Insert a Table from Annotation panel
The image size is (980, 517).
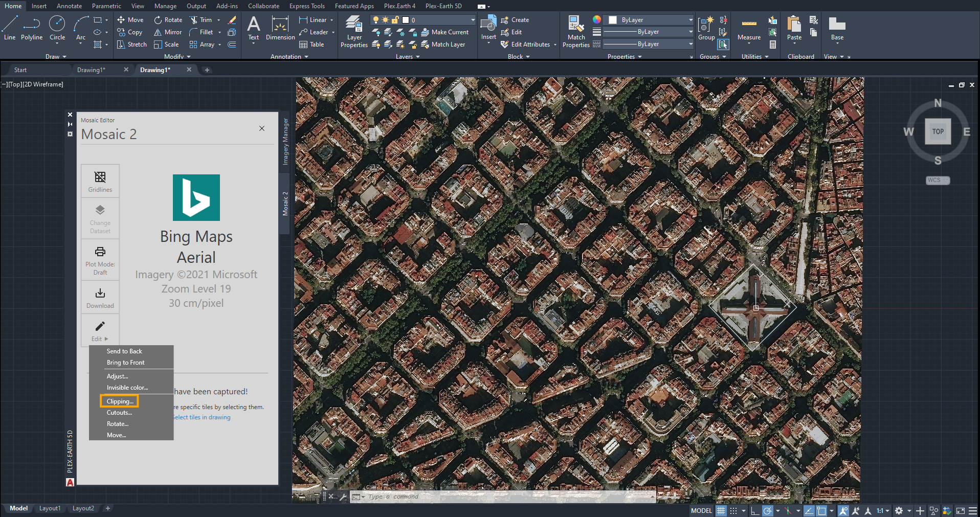tap(311, 44)
